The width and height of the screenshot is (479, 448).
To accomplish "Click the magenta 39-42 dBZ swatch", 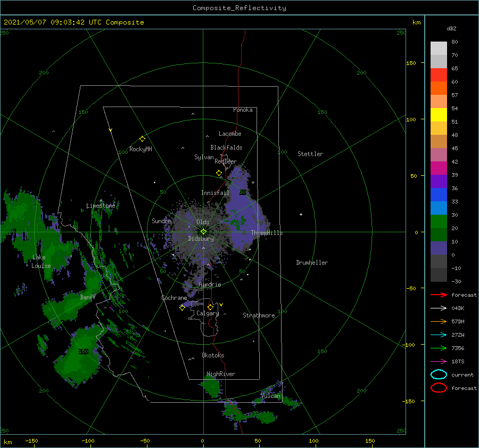I will [x=439, y=168].
